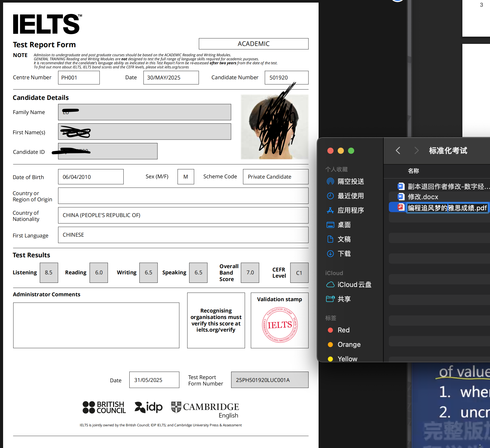Image resolution: width=490 pixels, height=448 pixels.
Task: Click issue date 31/05/2025
Action: (154, 380)
